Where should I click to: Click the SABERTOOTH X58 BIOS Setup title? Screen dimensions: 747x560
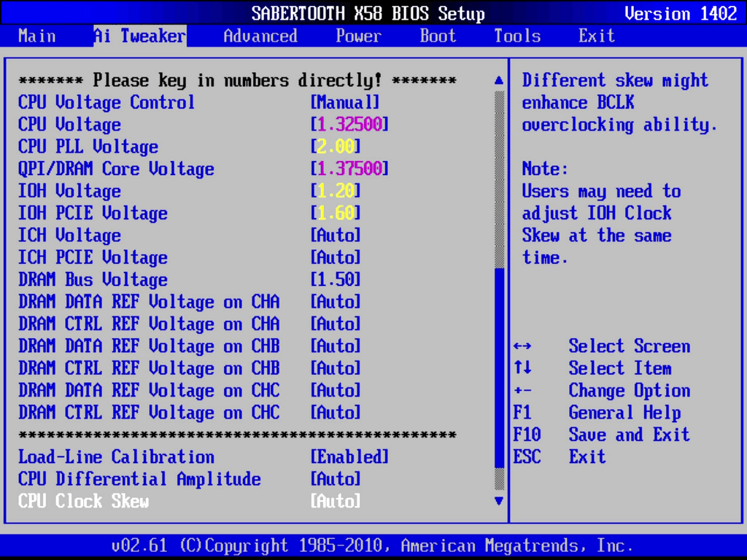pyautogui.click(x=368, y=13)
